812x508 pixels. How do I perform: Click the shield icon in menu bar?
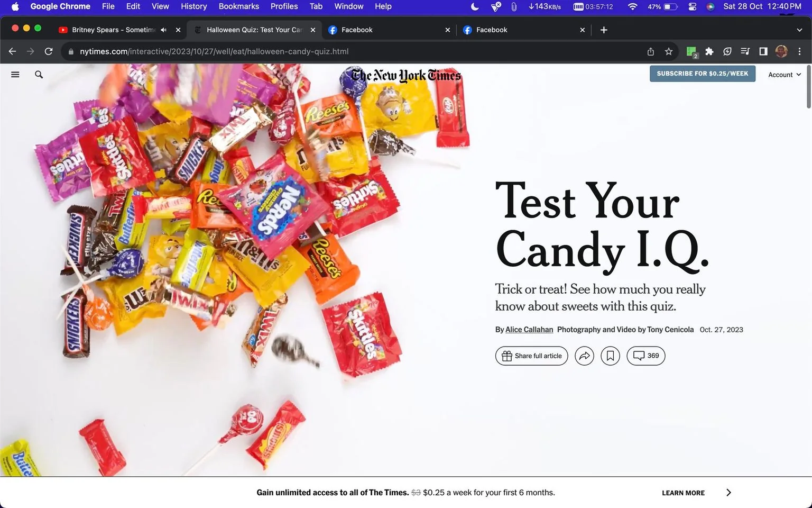(x=496, y=6)
